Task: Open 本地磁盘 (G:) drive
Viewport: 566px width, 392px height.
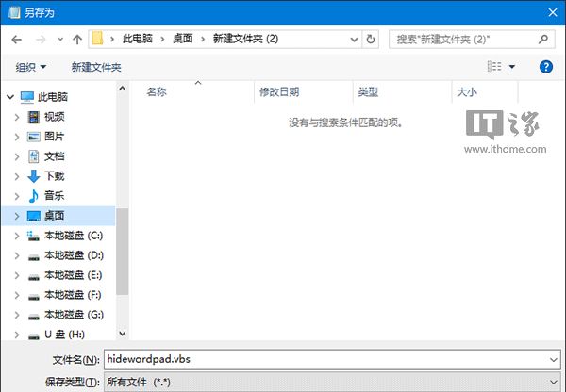Action: (x=74, y=315)
